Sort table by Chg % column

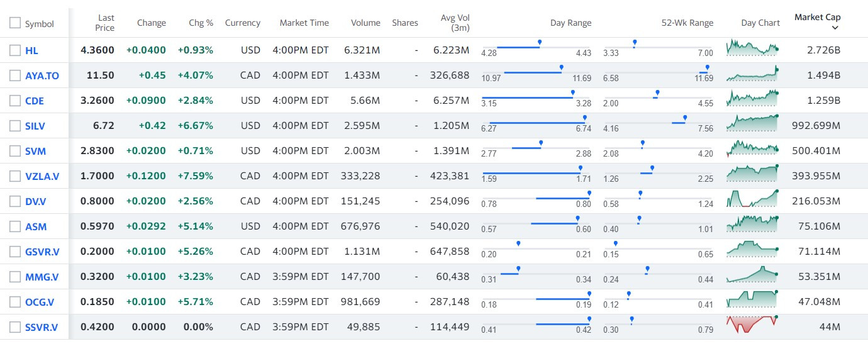tap(201, 23)
